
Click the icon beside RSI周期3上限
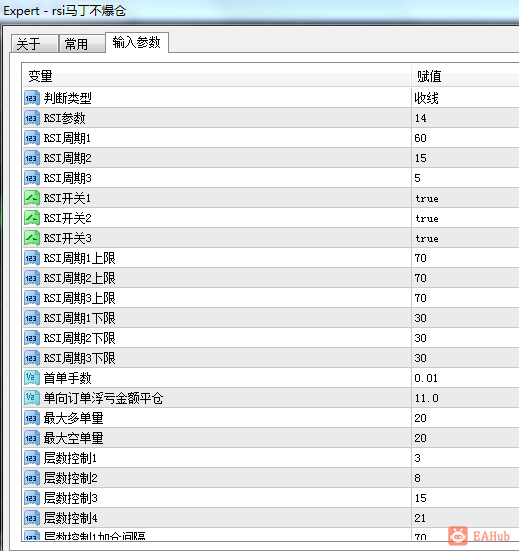pos(32,298)
